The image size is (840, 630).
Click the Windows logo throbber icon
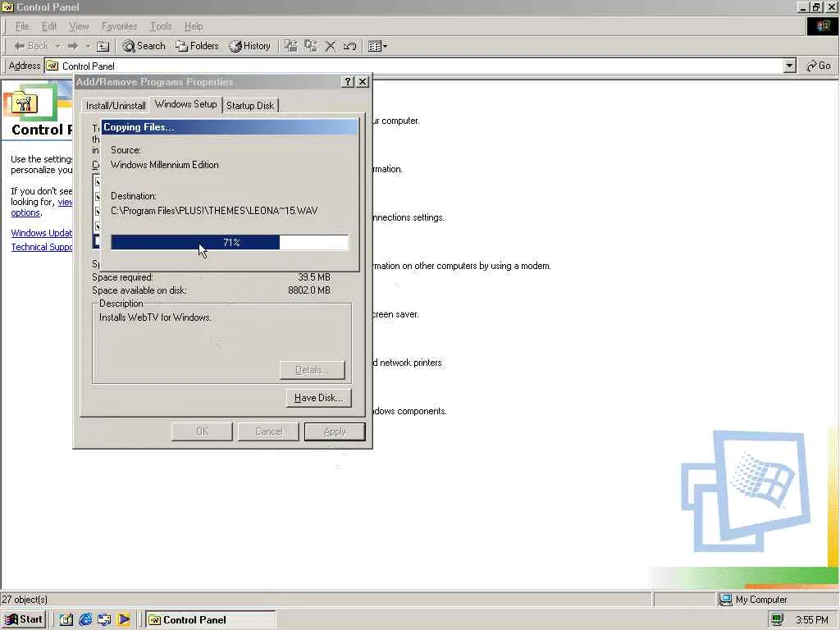pyautogui.click(x=822, y=26)
